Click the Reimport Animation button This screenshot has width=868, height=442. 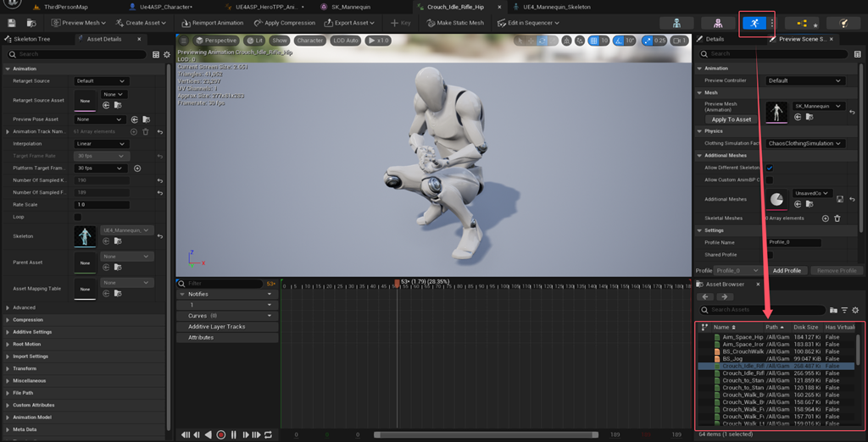(x=212, y=23)
